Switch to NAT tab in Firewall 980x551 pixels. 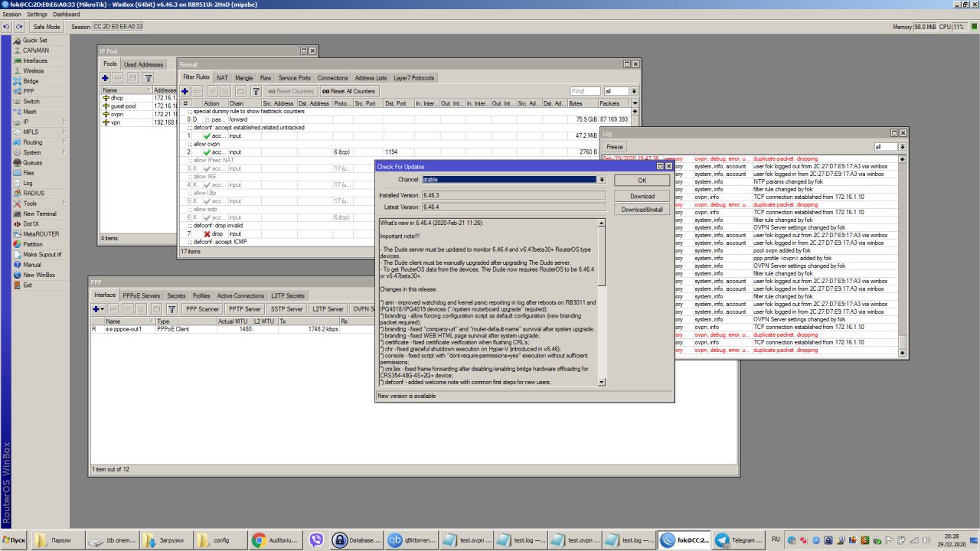(222, 78)
